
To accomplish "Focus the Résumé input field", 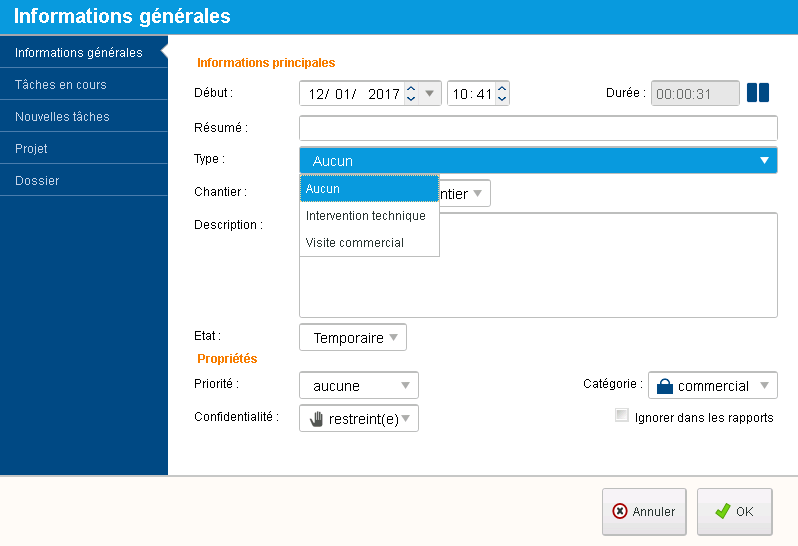I will point(538,128).
